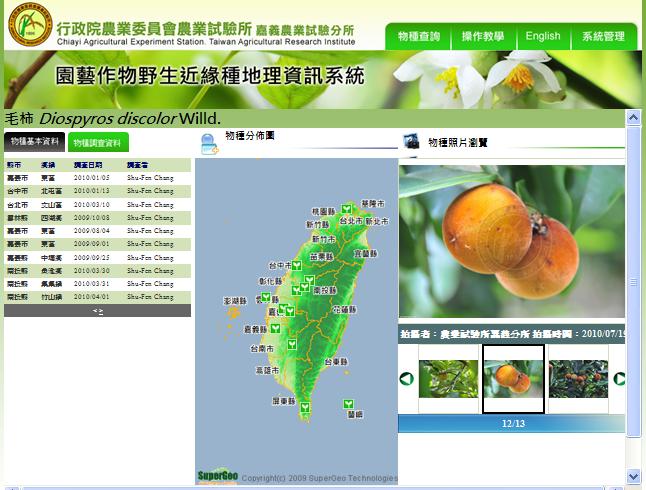Open the 物種查詢 menu
646x490 pixels.
[x=418, y=36]
